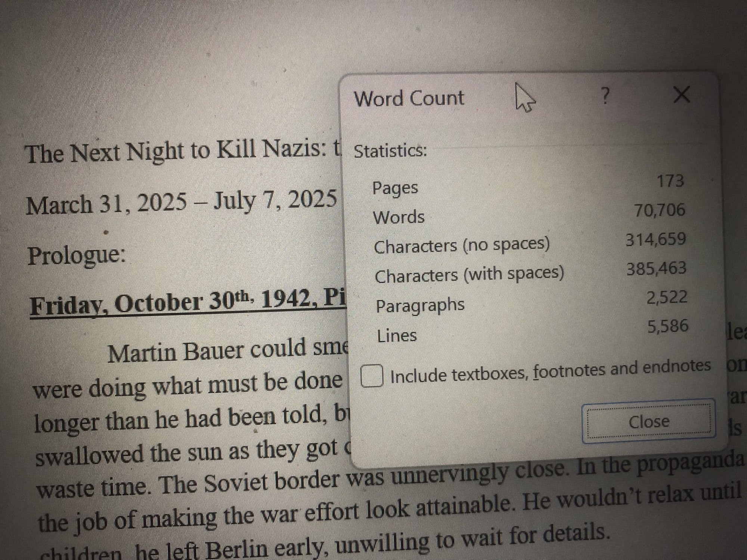747x560 pixels.
Task: Click the Prologue heading text
Action: 77,256
